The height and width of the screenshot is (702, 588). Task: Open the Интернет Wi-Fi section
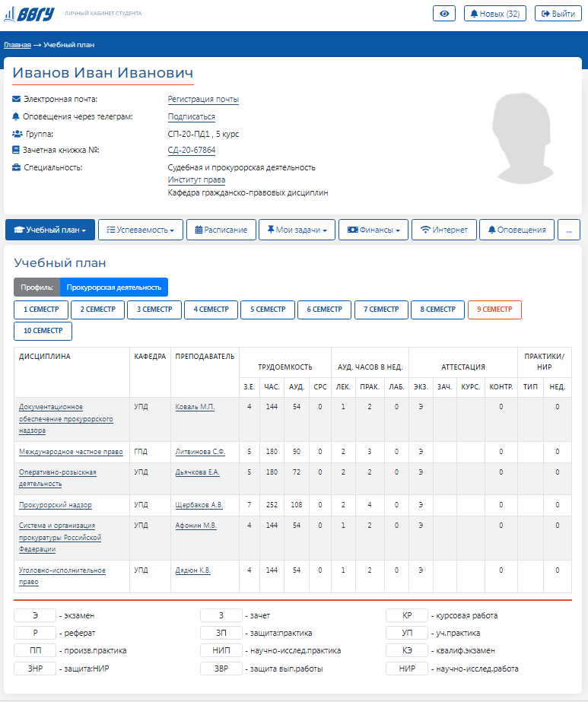pyautogui.click(x=444, y=230)
